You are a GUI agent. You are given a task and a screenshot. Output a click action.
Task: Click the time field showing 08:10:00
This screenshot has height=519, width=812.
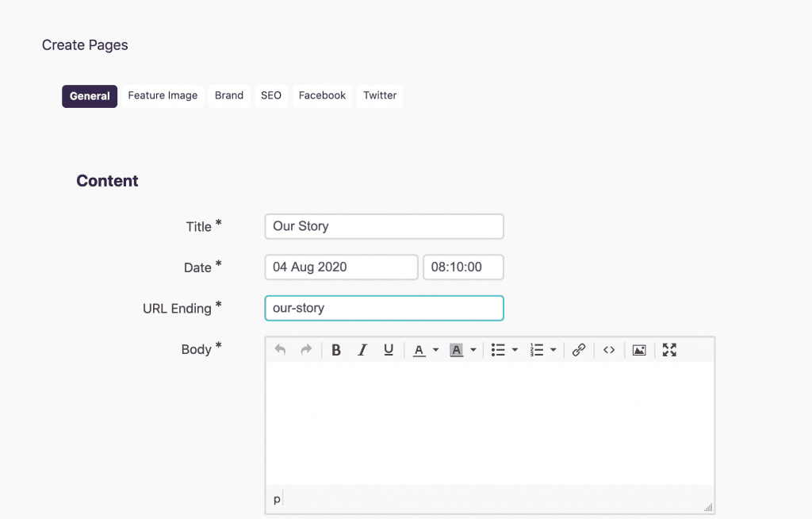click(463, 267)
